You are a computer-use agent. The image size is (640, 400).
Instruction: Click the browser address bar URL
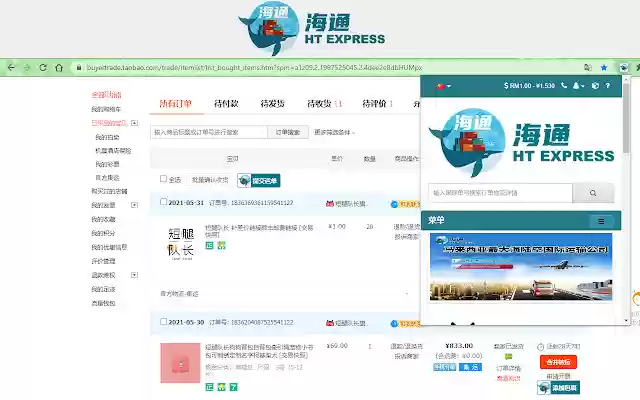click(x=254, y=67)
